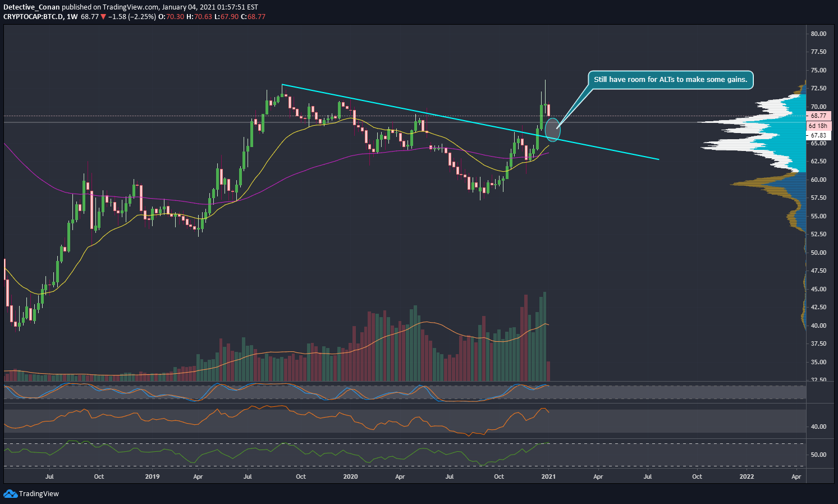Click the TradingView cloud logo icon
Screen dimensions: 838x504
click(x=10, y=493)
